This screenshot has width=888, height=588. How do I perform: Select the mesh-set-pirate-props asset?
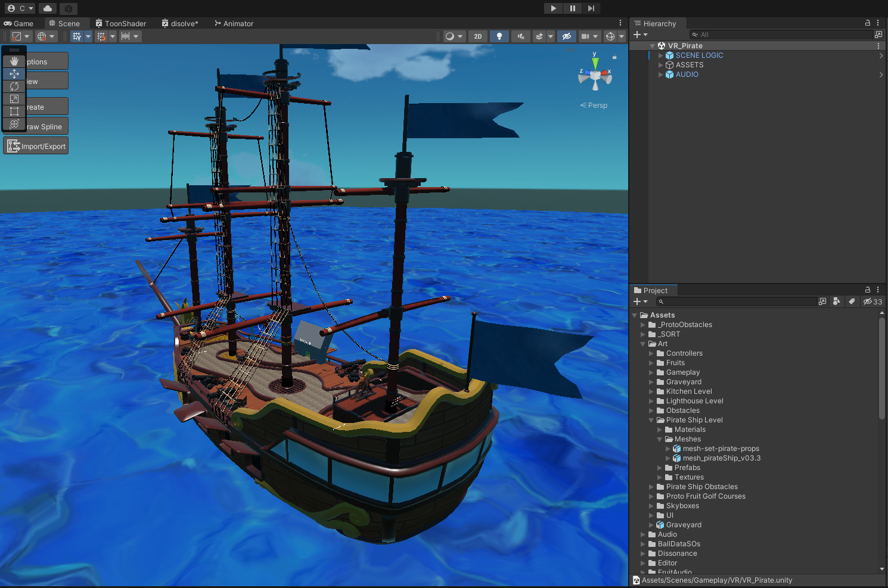(721, 449)
